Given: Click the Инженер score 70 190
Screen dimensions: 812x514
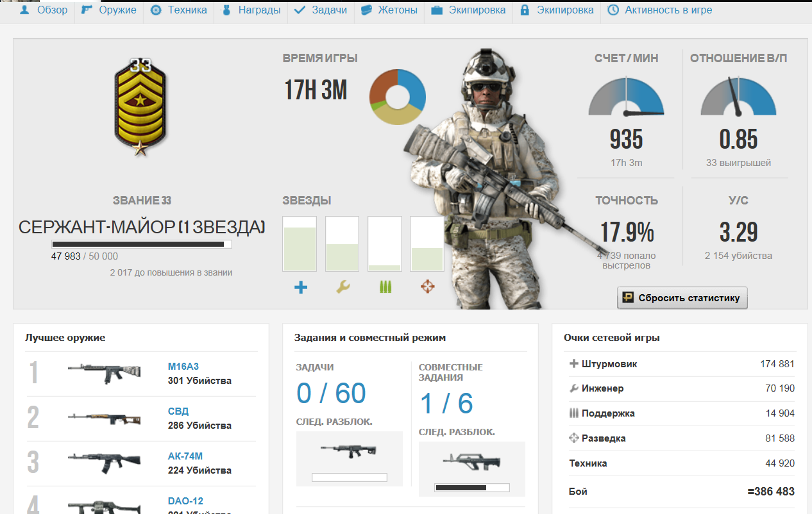Looking at the screenshot, I should point(780,388).
